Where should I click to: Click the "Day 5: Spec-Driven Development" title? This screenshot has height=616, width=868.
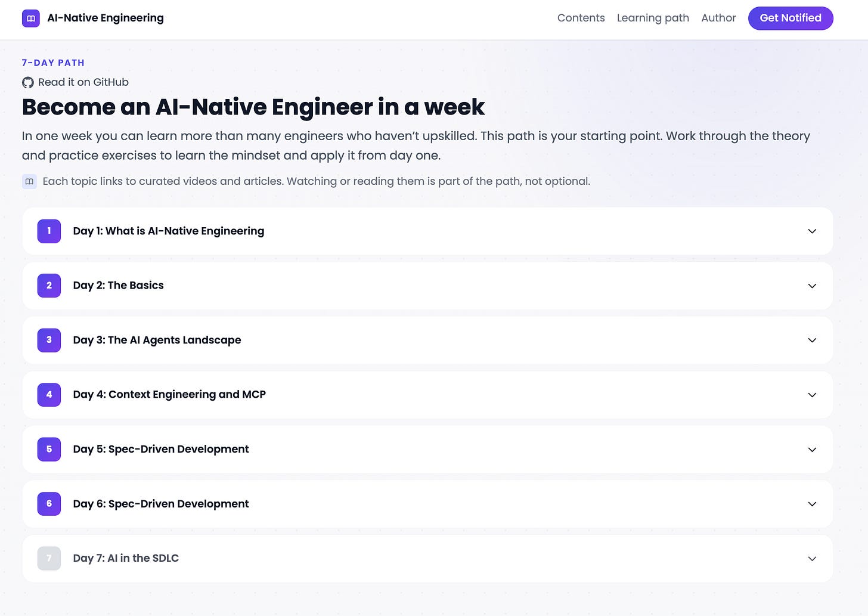[x=161, y=449]
